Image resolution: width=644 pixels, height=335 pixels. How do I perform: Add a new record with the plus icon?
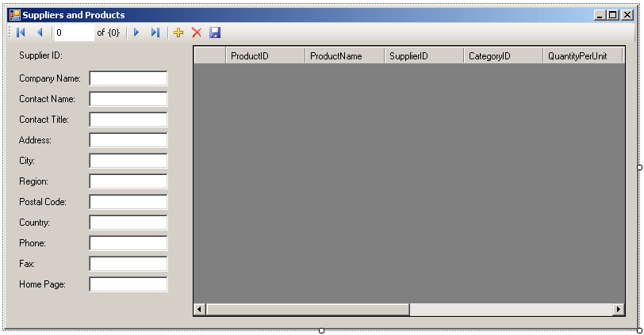pyautogui.click(x=178, y=32)
